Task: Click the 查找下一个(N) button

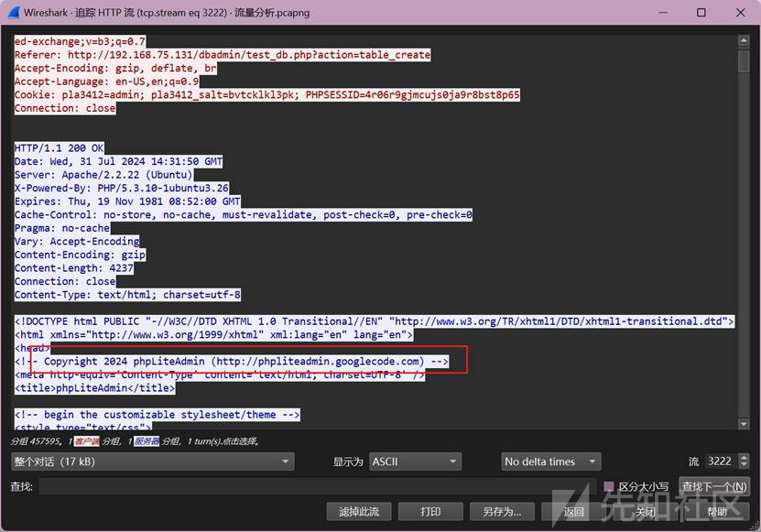Action: pos(714,486)
